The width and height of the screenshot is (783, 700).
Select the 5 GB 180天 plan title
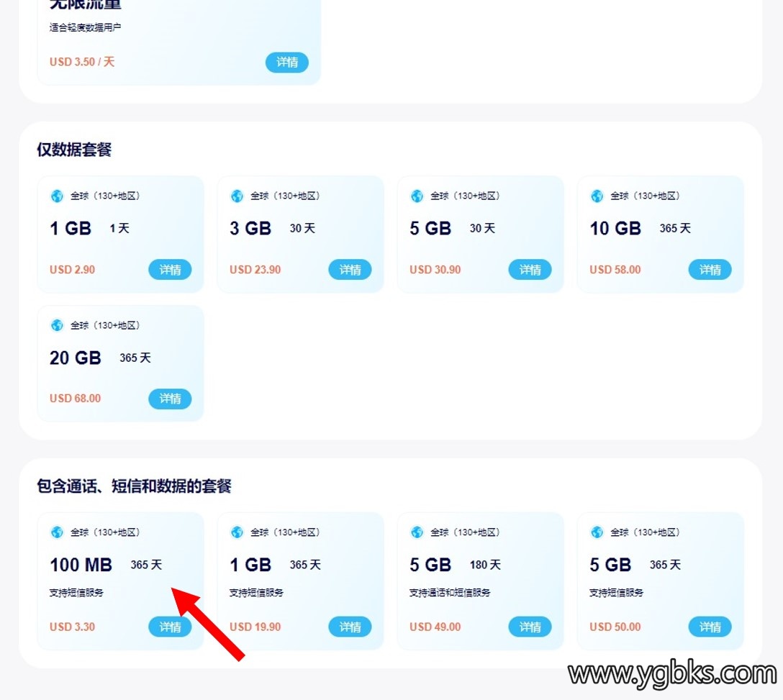455,565
